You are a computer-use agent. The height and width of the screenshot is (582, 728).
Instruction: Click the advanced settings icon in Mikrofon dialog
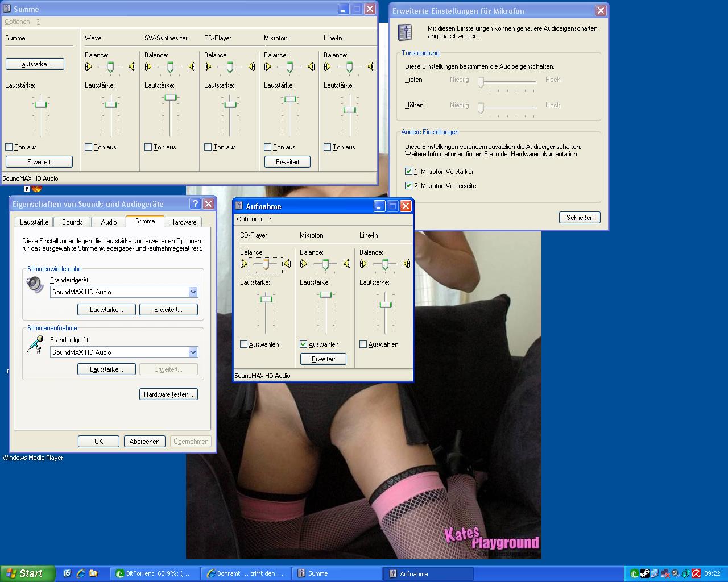click(x=405, y=32)
